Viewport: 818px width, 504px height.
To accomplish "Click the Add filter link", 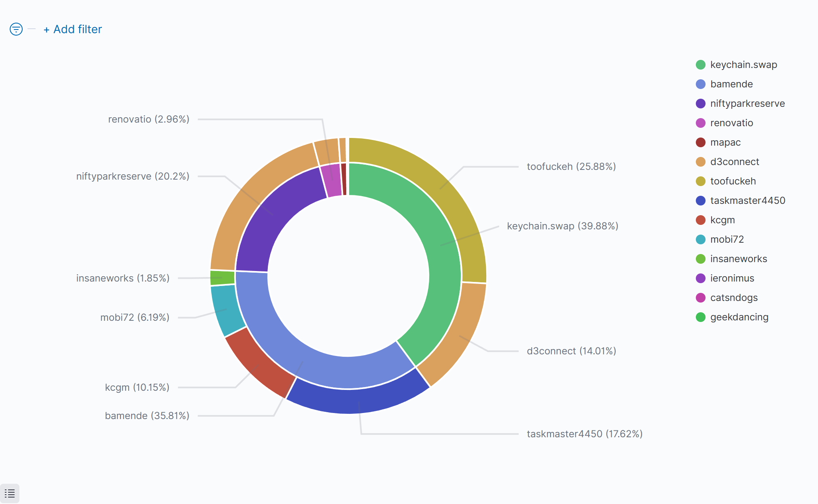I will point(73,29).
